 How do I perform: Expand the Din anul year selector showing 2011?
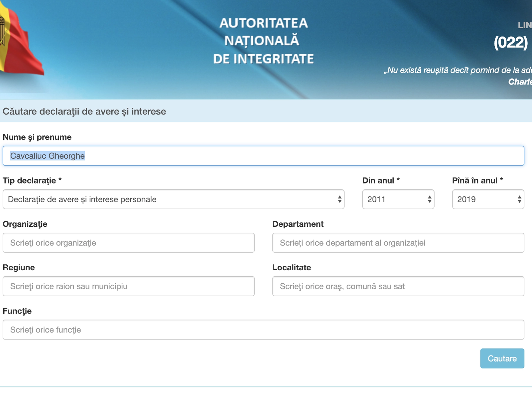tap(398, 199)
